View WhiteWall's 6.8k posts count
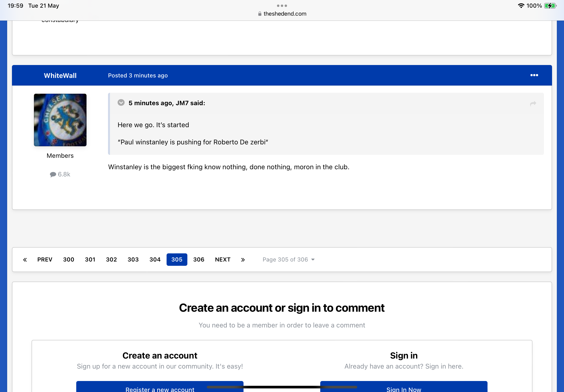This screenshot has height=392, width=564. pos(60,174)
